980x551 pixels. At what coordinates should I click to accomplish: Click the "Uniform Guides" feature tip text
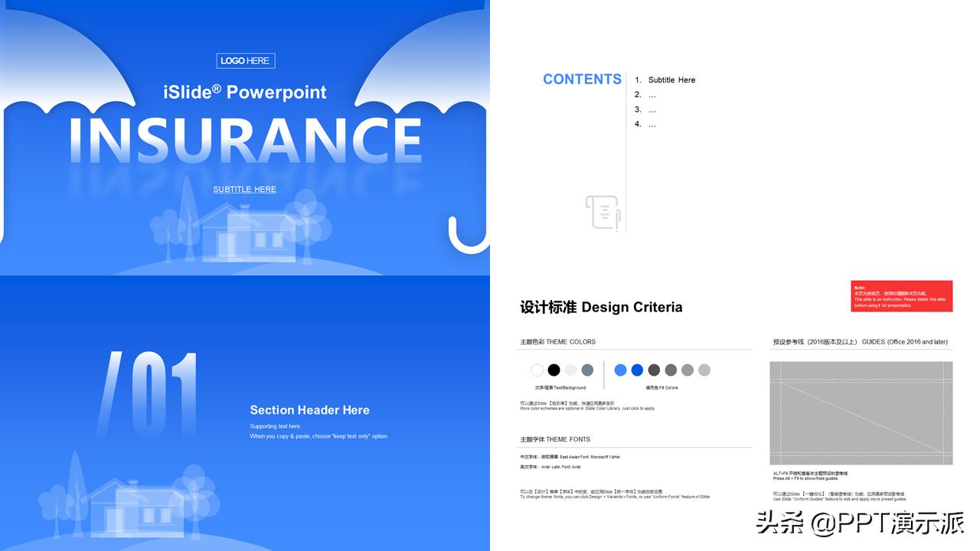pos(839,497)
